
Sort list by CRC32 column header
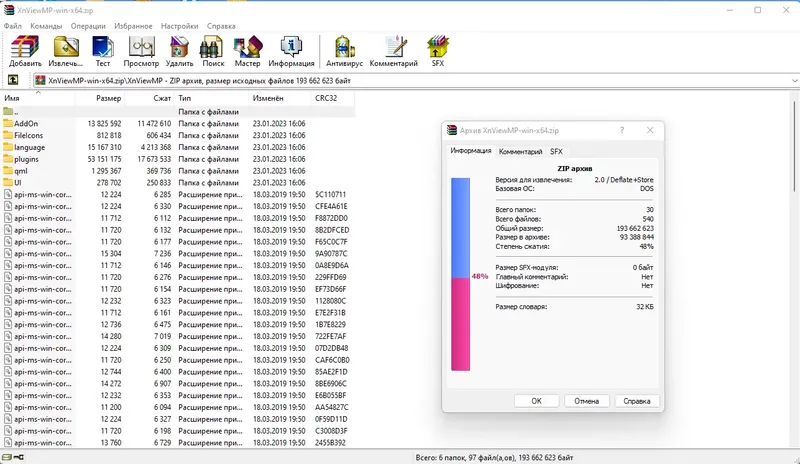click(x=333, y=98)
